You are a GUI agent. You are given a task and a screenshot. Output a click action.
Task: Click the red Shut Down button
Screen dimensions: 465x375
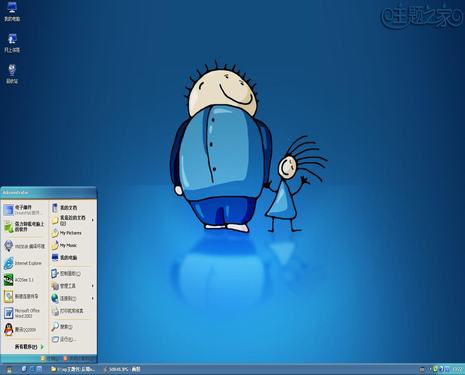(77, 359)
